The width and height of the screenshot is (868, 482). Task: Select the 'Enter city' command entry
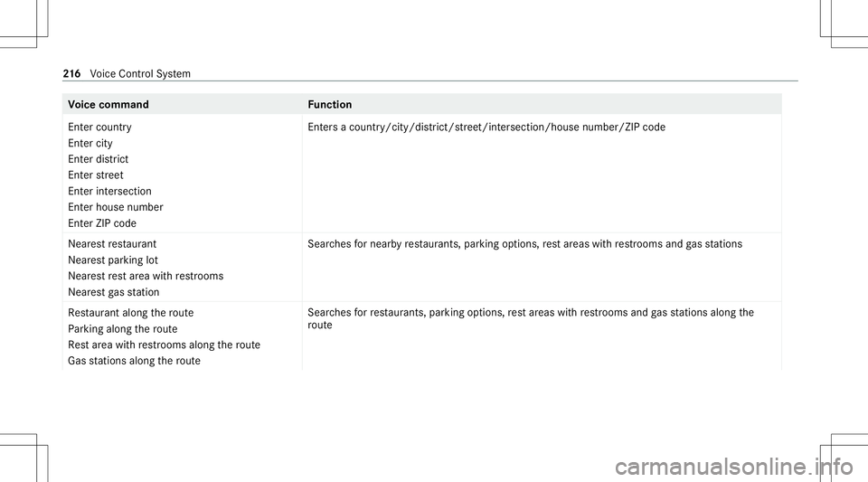click(90, 143)
